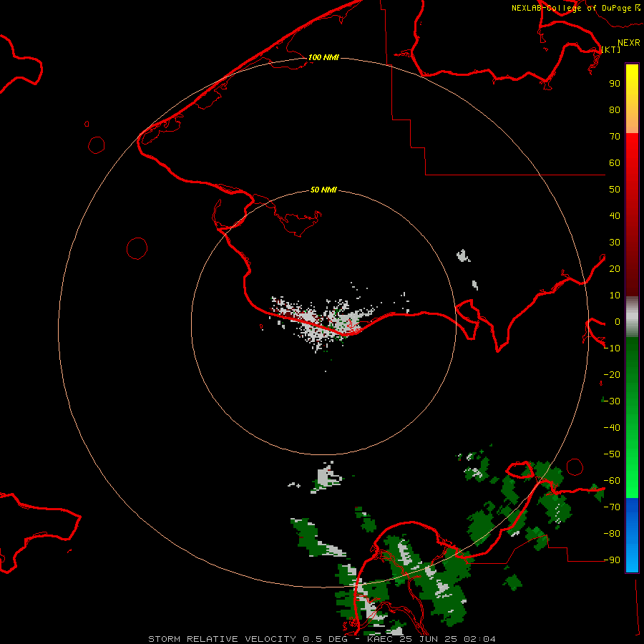This screenshot has width=644, height=644.
Task: Click the "02:04" timestamp text
Action: pos(479,639)
